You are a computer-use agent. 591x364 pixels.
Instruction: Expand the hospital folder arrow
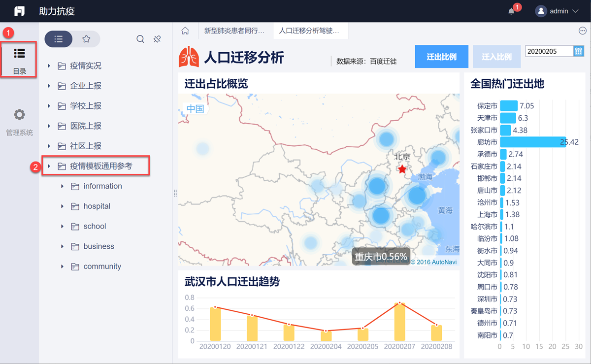pos(62,206)
